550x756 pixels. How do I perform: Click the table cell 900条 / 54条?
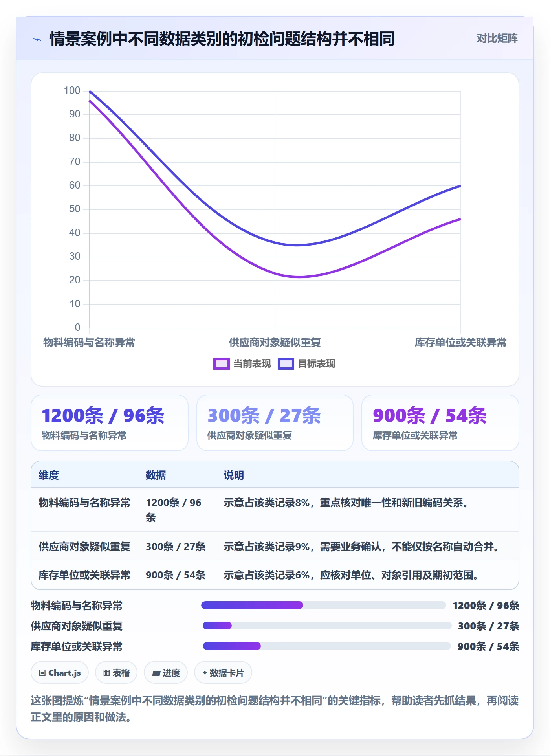[x=176, y=575]
